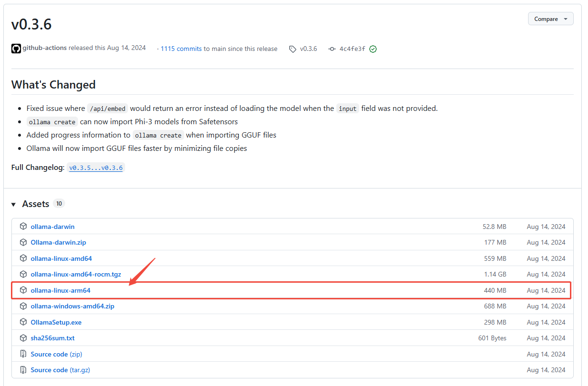Click the 177 MB size value
This screenshot has width=588, height=386.
click(x=495, y=242)
